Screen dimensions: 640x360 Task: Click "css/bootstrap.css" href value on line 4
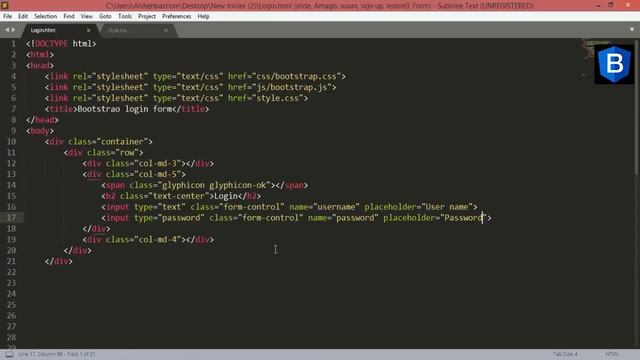point(296,76)
